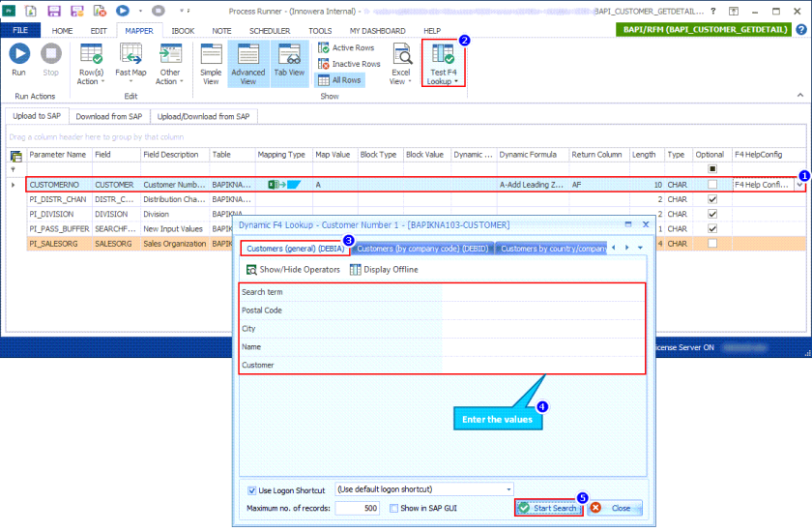Open Row(s) Action dropdown arrow
The height and width of the screenshot is (532, 812).
pyautogui.click(x=103, y=81)
